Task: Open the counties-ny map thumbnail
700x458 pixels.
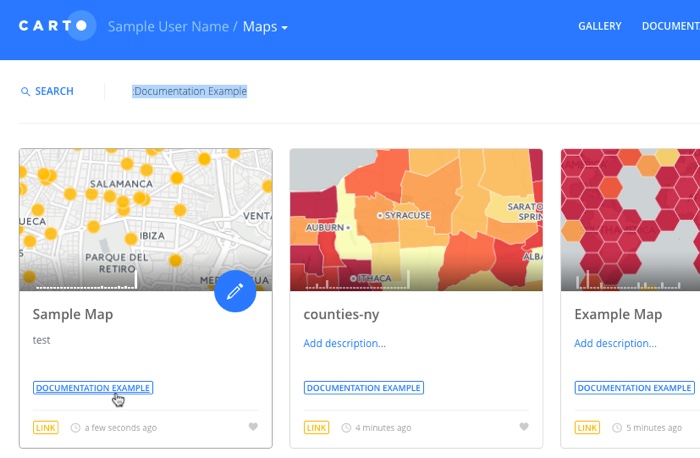Action: tap(416, 220)
